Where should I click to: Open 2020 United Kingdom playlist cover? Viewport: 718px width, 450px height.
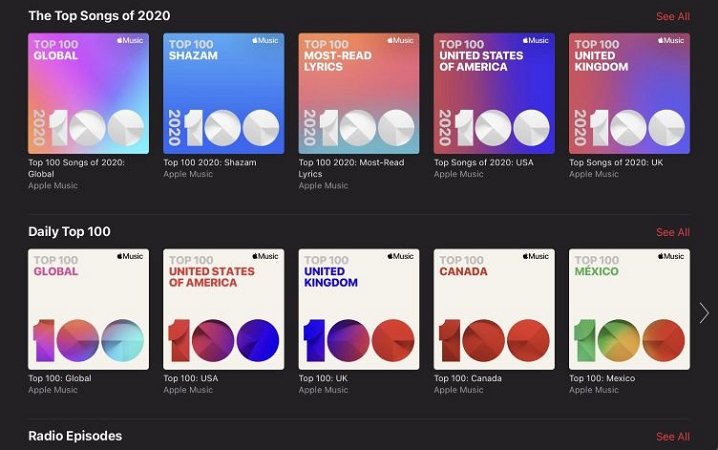coord(629,93)
